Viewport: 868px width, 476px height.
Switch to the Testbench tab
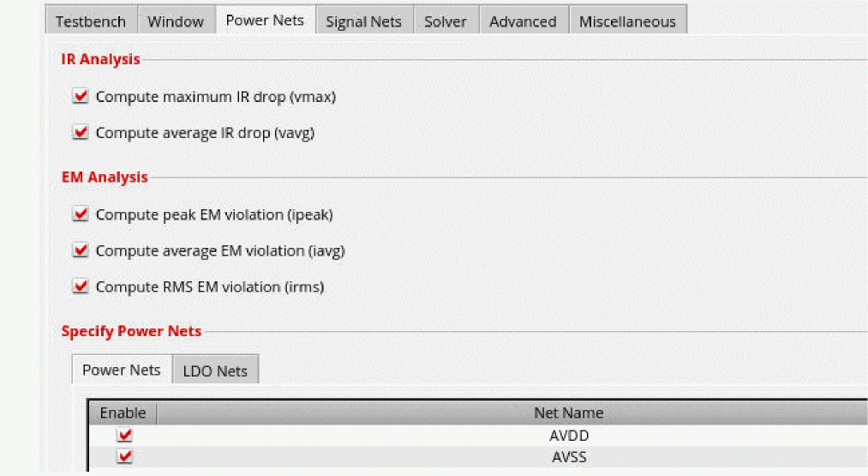coord(91,21)
